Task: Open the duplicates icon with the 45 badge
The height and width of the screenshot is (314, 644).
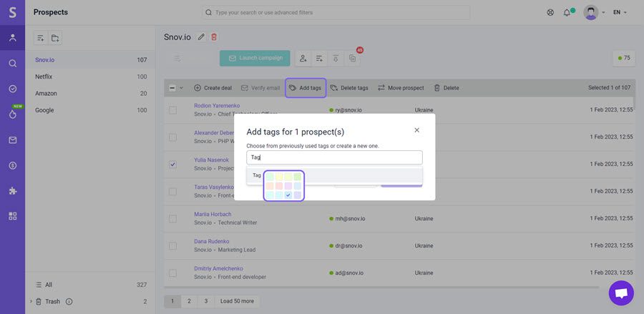Action: (x=352, y=58)
